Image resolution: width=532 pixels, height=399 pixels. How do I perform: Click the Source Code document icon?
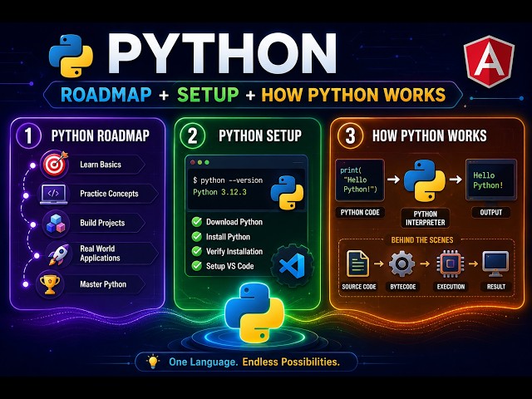pos(357,264)
